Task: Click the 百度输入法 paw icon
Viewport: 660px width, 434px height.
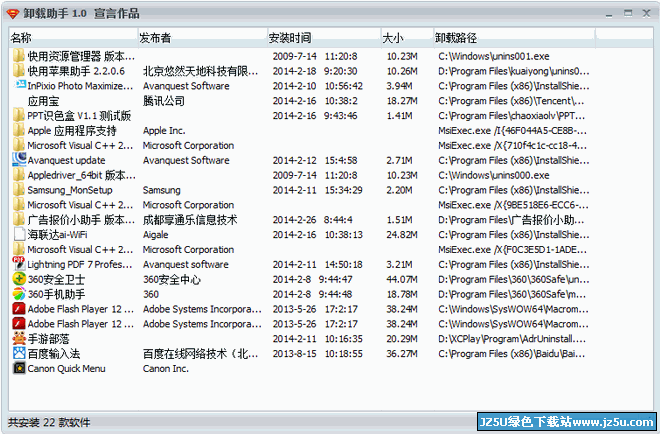Action: [19, 353]
